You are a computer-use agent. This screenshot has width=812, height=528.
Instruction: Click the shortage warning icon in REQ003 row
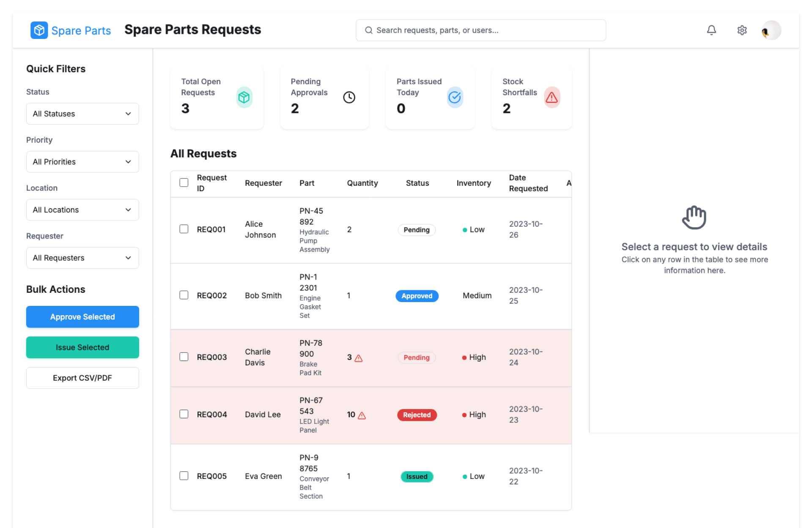click(x=359, y=358)
